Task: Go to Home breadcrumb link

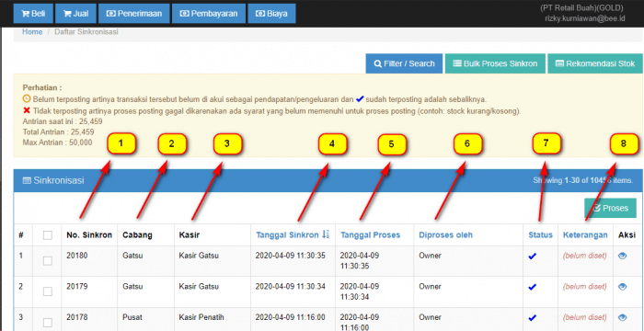Action: (32, 31)
